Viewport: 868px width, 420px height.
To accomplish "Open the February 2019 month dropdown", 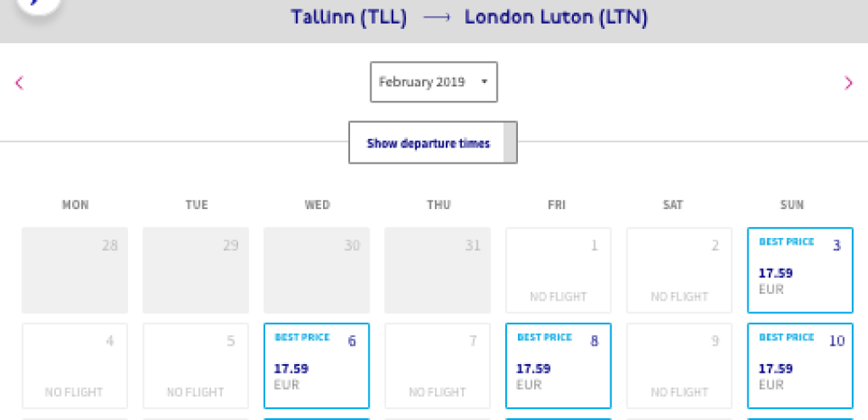I will (x=433, y=82).
